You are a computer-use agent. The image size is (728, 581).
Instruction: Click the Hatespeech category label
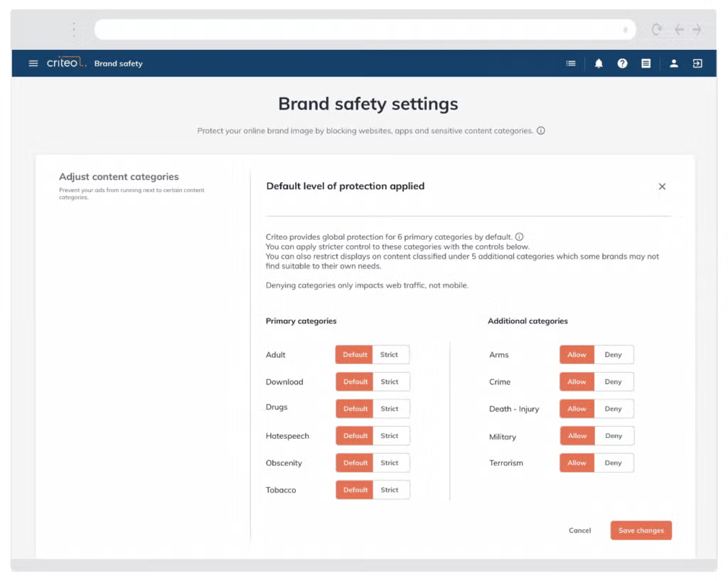[x=287, y=436]
